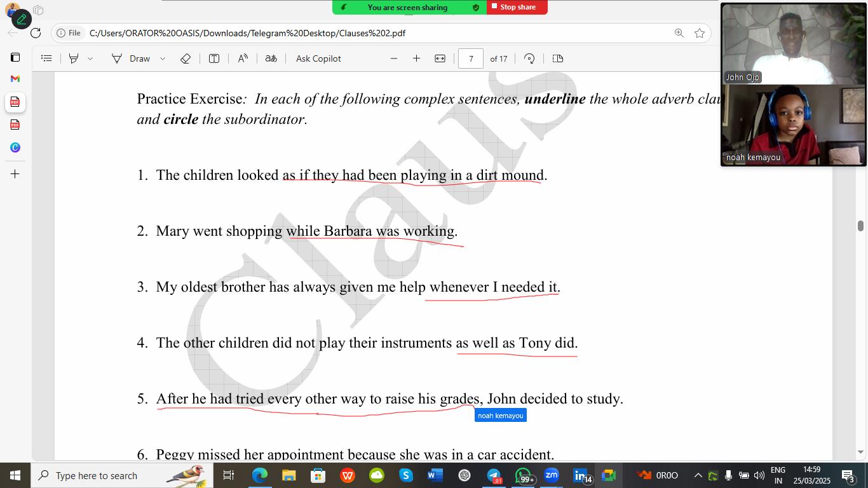Open the Gmail tab in the sidebar

point(15,79)
